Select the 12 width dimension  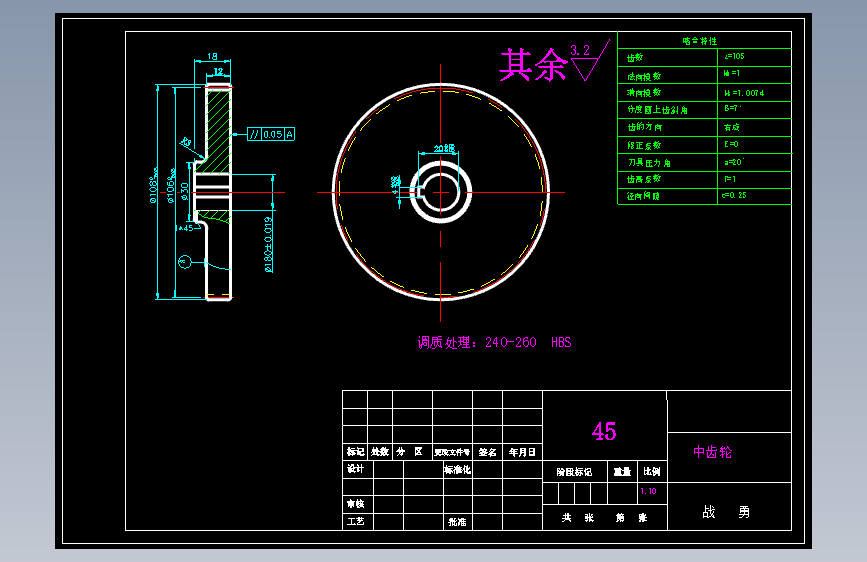(218, 71)
